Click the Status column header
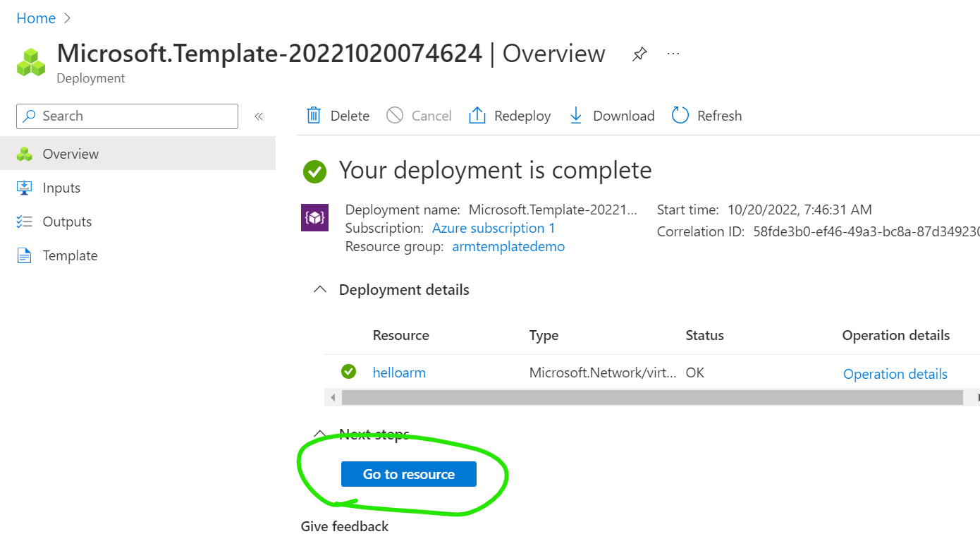The width and height of the screenshot is (980, 534). [x=705, y=335]
